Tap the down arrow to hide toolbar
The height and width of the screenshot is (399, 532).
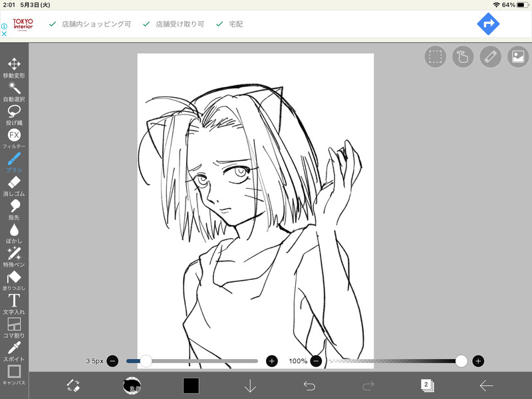point(250,386)
